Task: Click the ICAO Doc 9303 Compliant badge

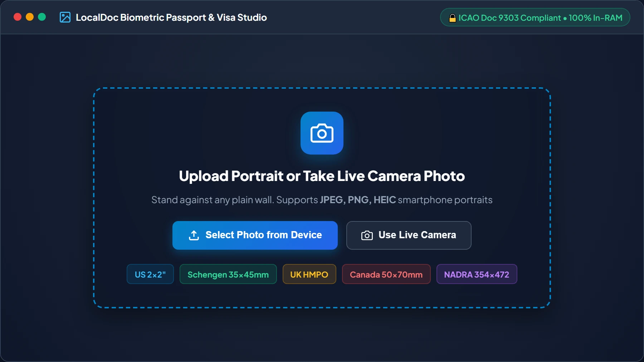Action: tap(535, 18)
